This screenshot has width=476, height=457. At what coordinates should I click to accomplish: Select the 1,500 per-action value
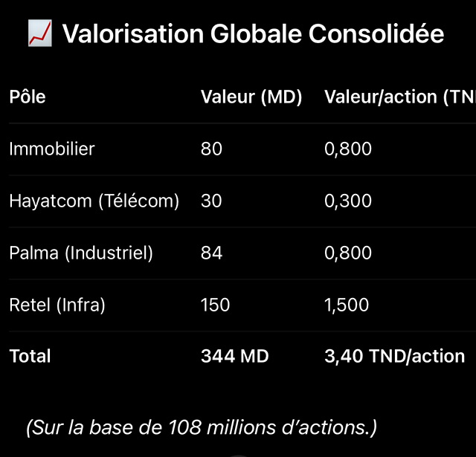click(347, 305)
